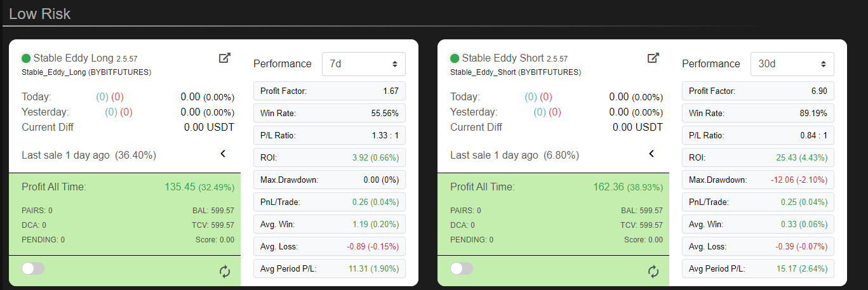Open the 7d performance period dropdown
The height and width of the screenshot is (290, 868).
(363, 64)
